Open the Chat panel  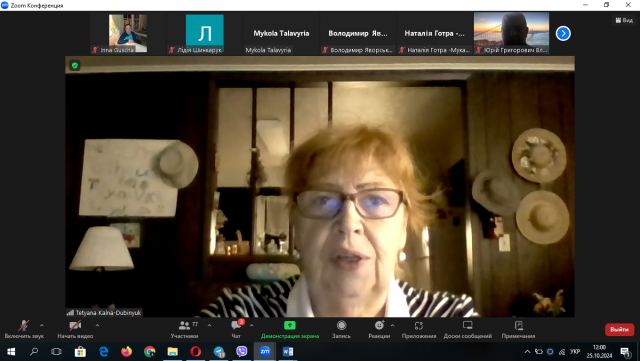[x=236, y=330]
